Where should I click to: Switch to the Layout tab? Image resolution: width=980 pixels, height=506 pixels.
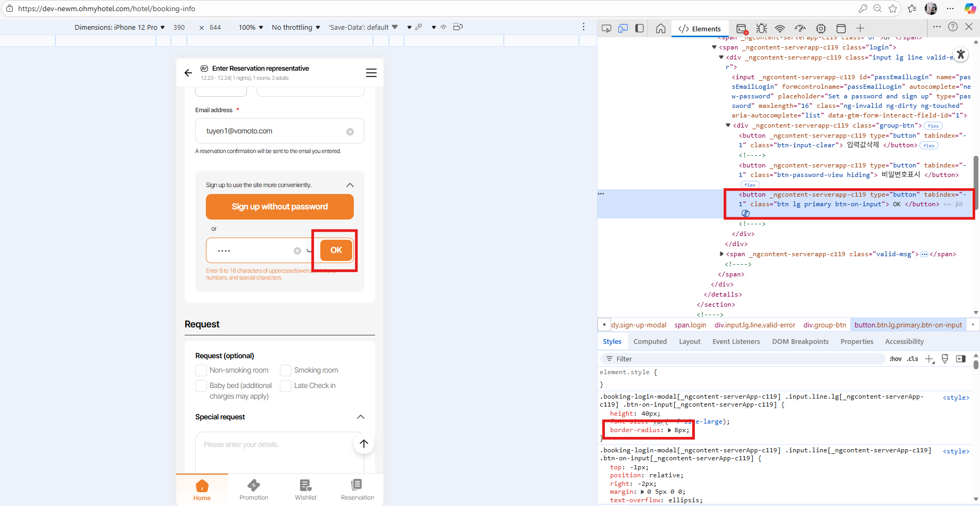(690, 342)
